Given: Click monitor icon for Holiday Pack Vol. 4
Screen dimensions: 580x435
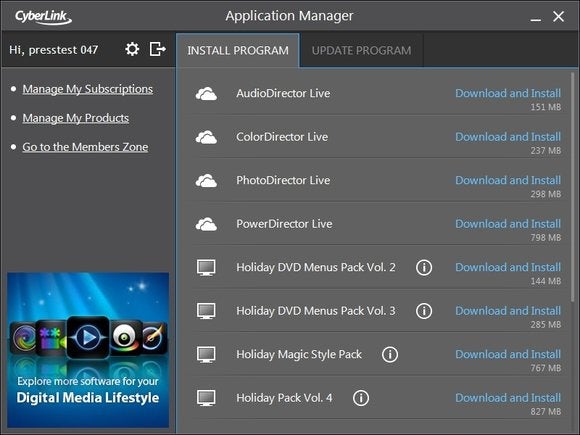Looking at the screenshot, I should point(206,398).
